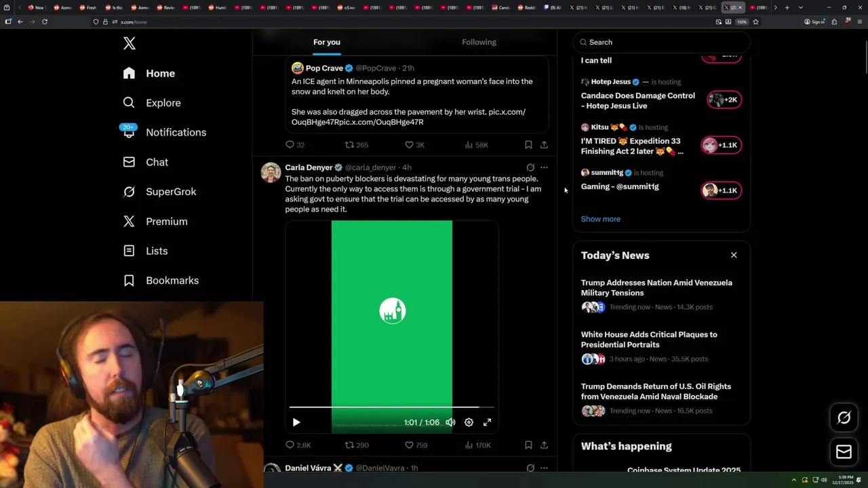Viewport: 868px width, 488px height.
Task: Open Bookmarks from the sidebar
Action: [x=161, y=281]
